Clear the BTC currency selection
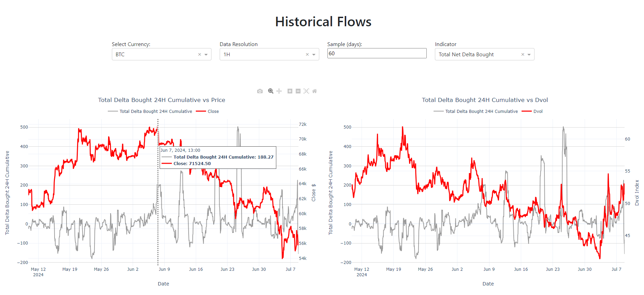Screen dimensions: 644x295 [200, 55]
